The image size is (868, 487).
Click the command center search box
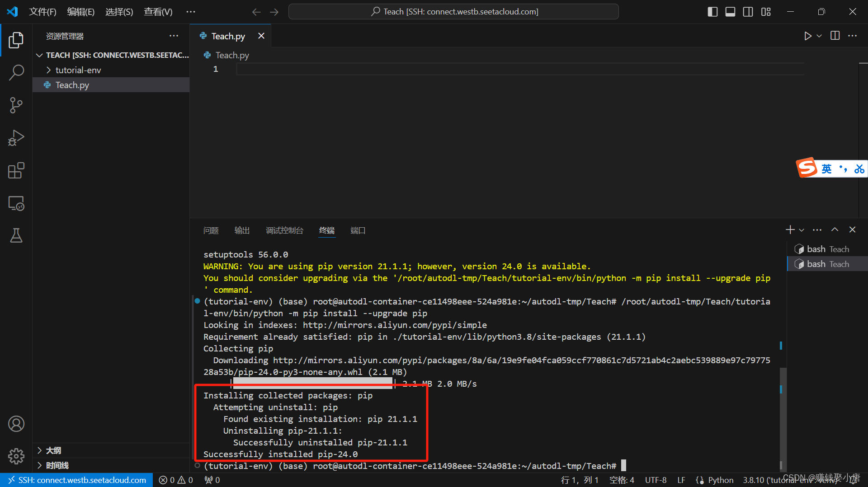pyautogui.click(x=453, y=12)
